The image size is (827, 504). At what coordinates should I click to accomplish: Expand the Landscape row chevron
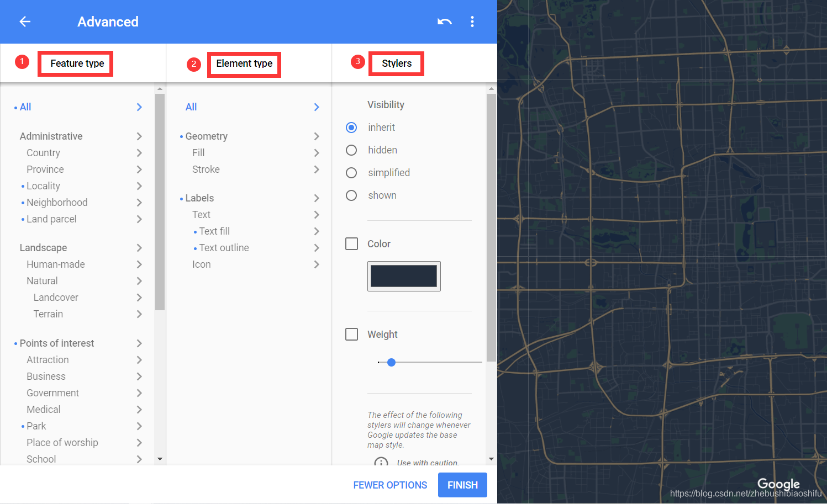[139, 248]
